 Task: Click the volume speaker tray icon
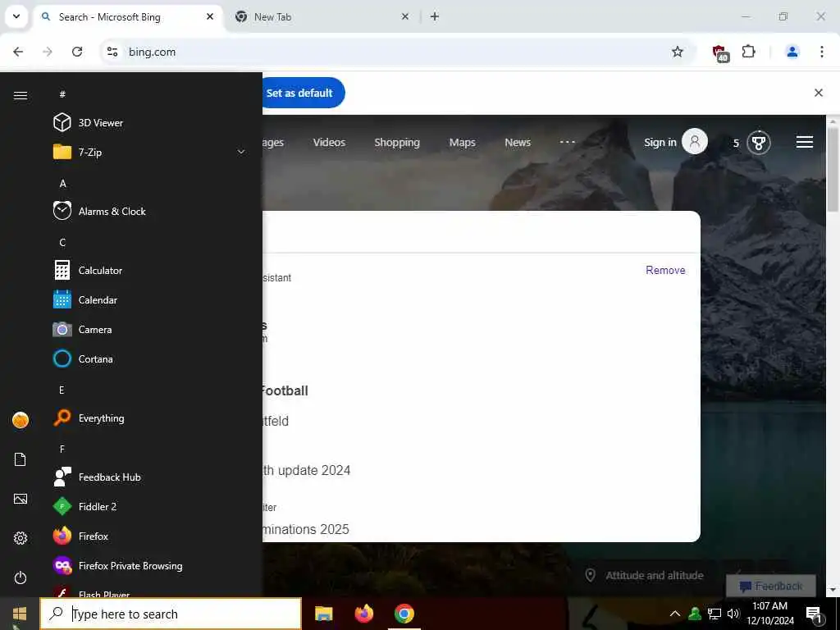pyautogui.click(x=733, y=614)
